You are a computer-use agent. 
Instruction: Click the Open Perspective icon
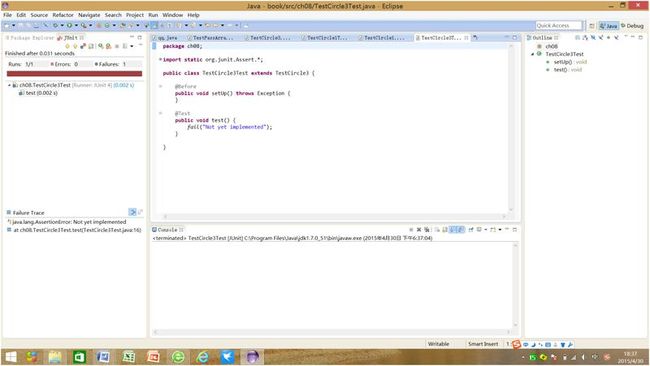tap(592, 26)
